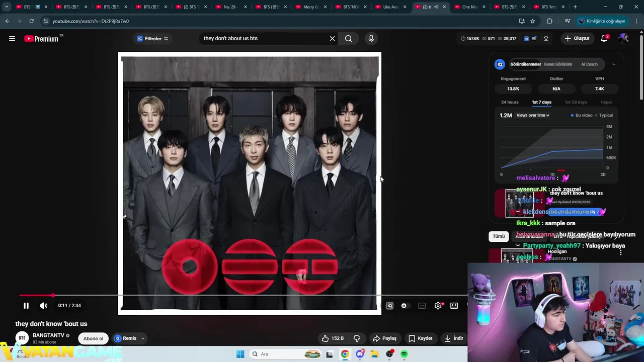Click the vidIQ icon in header stats bar
The height and width of the screenshot is (362, 644).
point(526,39)
